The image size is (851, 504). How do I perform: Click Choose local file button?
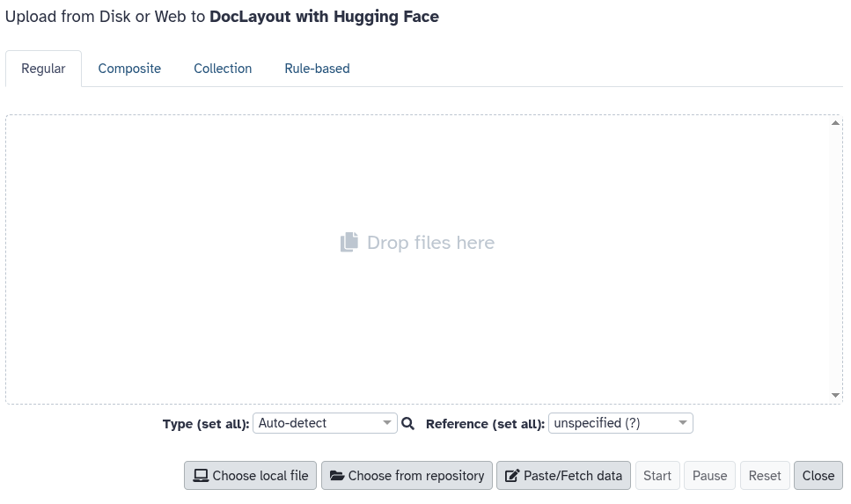click(x=250, y=476)
